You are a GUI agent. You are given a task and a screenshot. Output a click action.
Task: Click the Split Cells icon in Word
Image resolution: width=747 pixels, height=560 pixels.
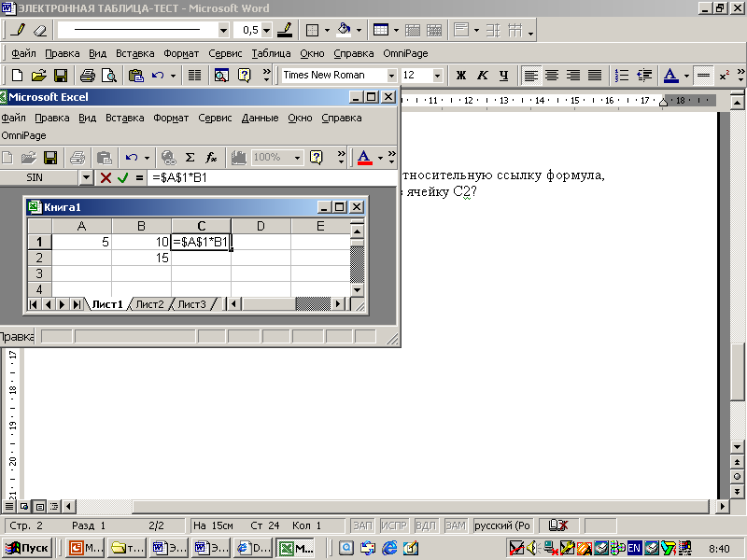[x=434, y=30]
